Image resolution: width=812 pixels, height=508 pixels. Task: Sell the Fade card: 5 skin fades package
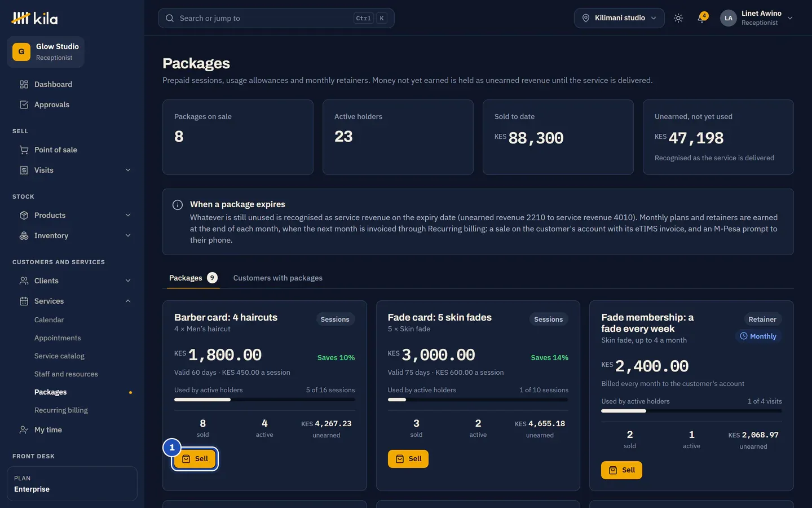pos(408,459)
